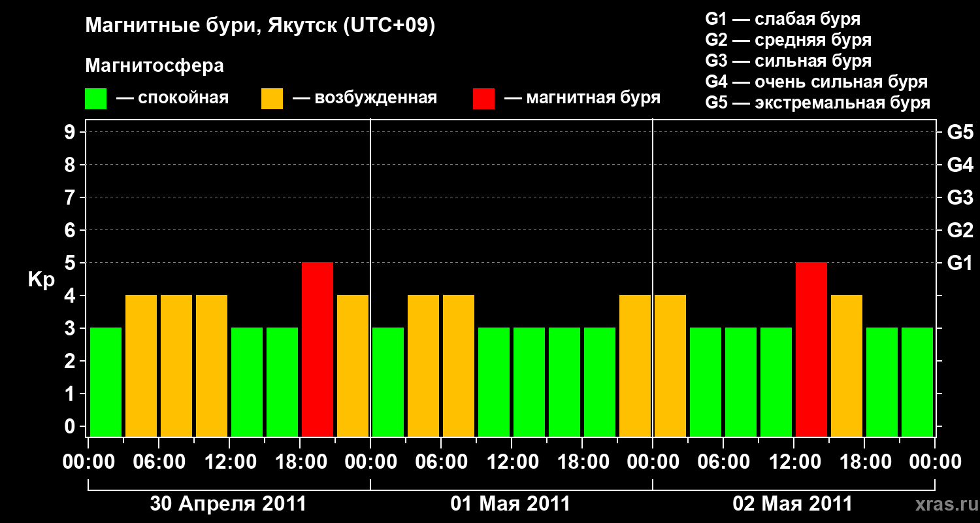Click the '7' value on Kp axis
The width and height of the screenshot is (980, 523).
coord(71,197)
